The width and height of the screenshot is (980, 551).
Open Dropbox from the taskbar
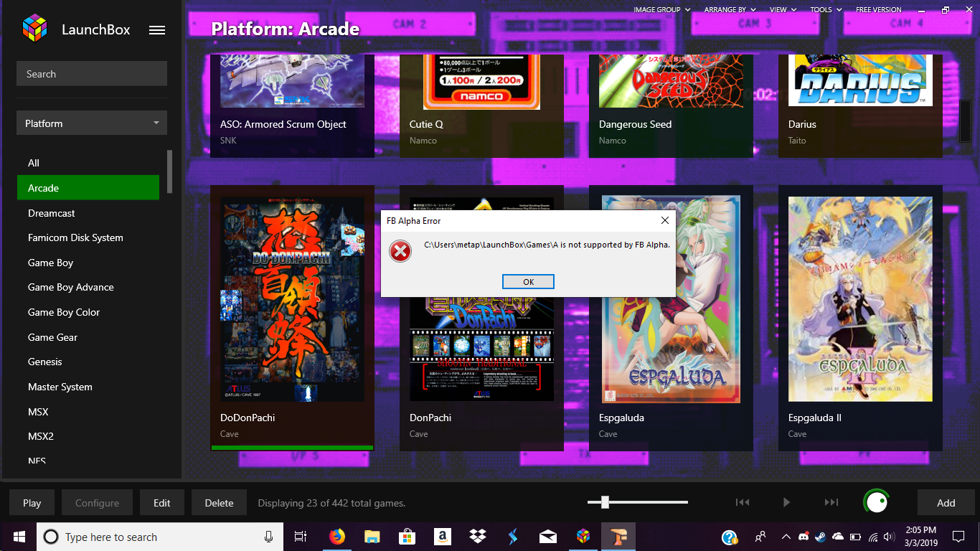coord(477,537)
